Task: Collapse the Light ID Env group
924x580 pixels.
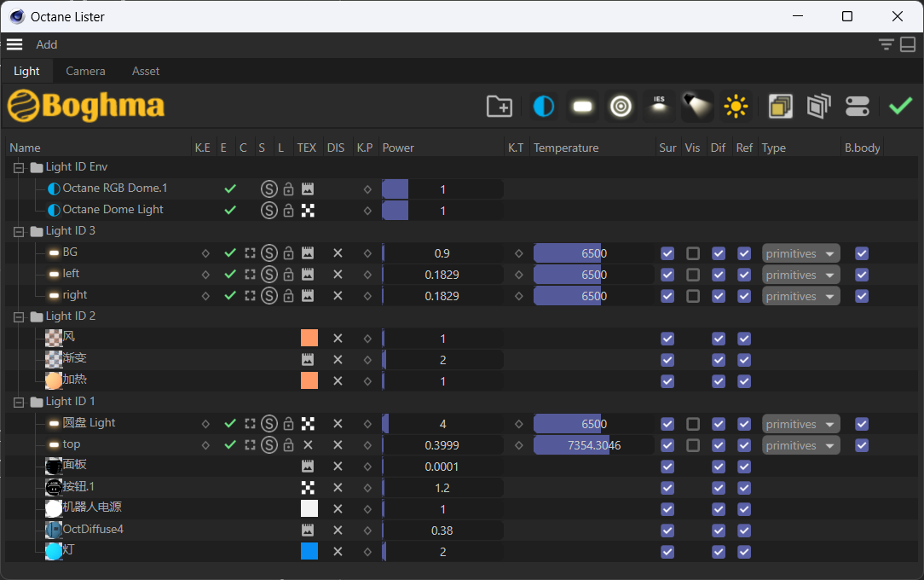Action: tap(19, 168)
